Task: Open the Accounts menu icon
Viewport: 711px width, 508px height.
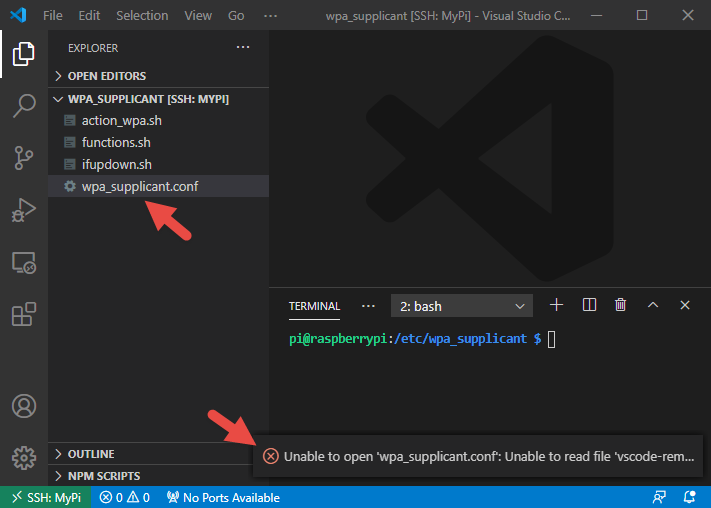Action: point(24,406)
